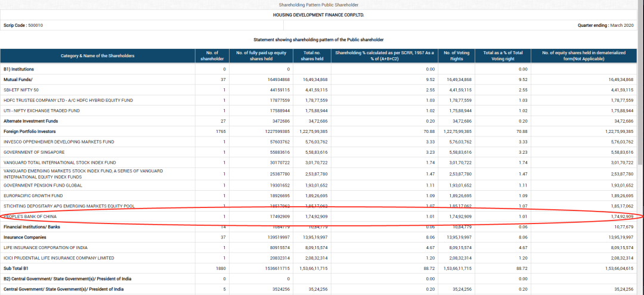Click 'Total as a % of Total Voting right' header
The width and height of the screenshot is (644, 295).
pyautogui.click(x=503, y=56)
